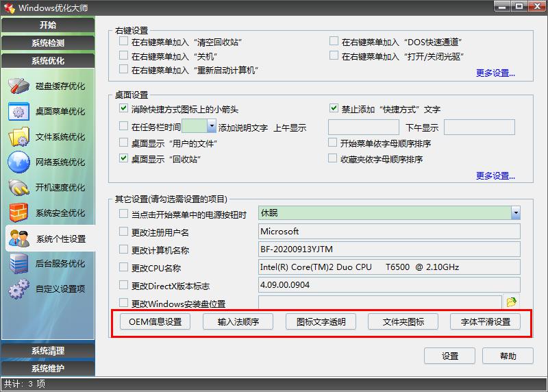This screenshot has height=392, width=548.
Task: Open '更多设置...' link in right-click settings
Action: [495, 73]
